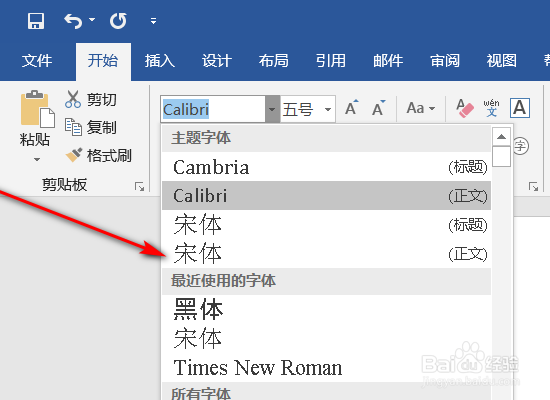Click the 粘贴 clipboard icon
Screen dimensions: 550x400
point(37,109)
